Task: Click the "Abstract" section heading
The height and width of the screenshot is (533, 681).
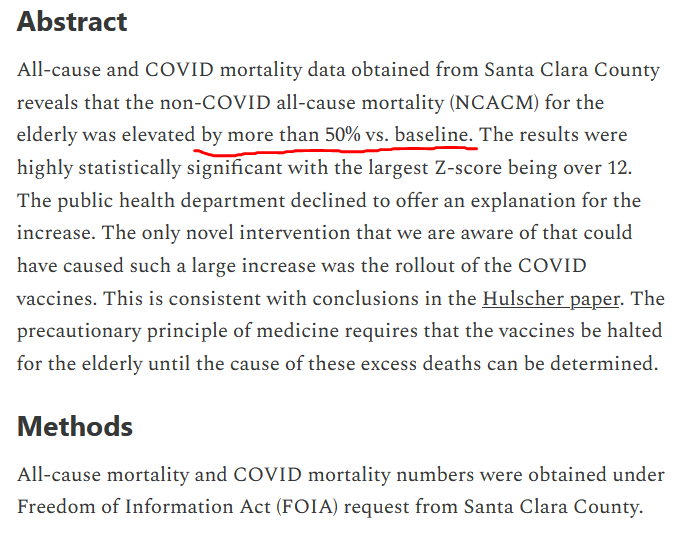Action: tap(72, 22)
